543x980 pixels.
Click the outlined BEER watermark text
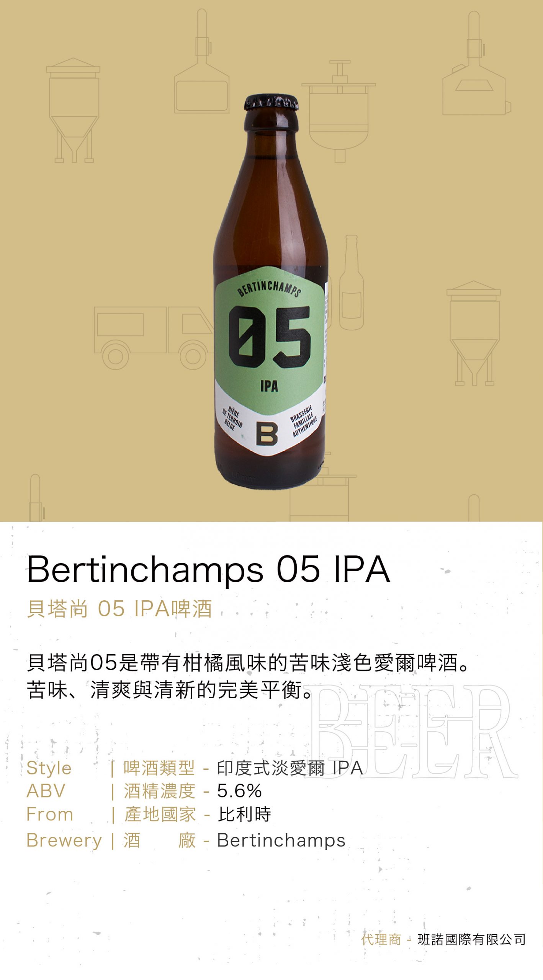(412, 732)
